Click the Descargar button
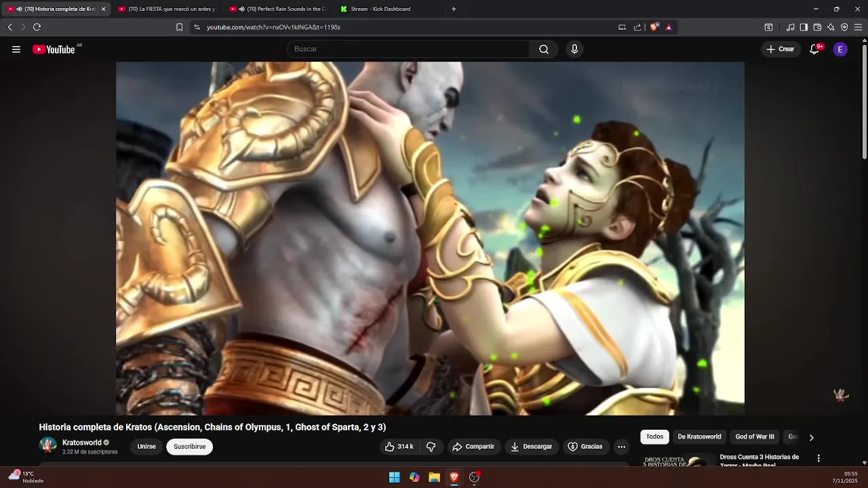868x488 pixels. [x=531, y=447]
